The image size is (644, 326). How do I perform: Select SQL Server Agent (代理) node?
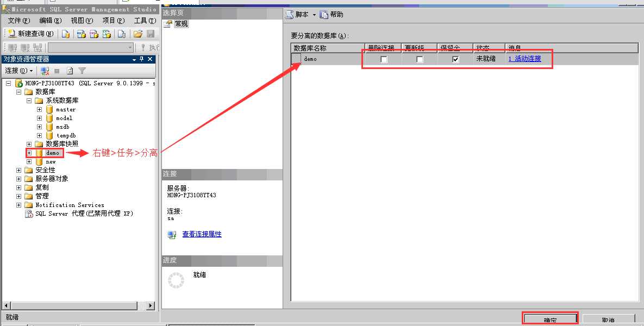(84, 214)
